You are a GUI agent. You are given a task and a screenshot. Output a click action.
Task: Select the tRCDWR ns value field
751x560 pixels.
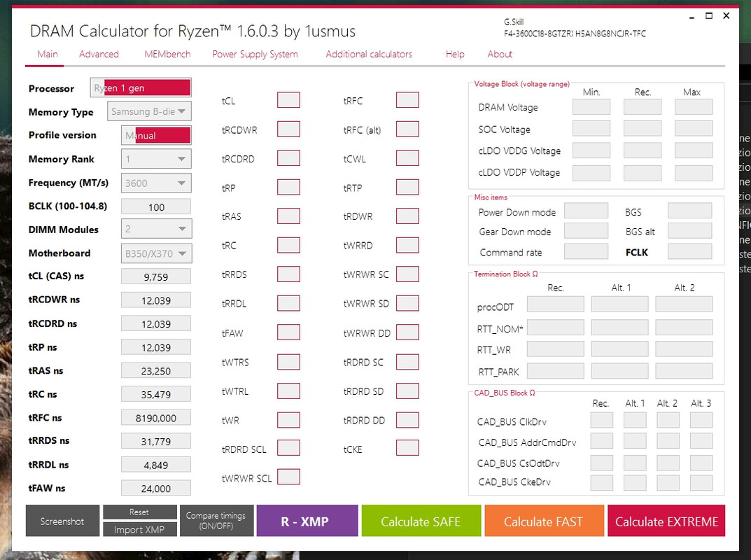point(156,300)
